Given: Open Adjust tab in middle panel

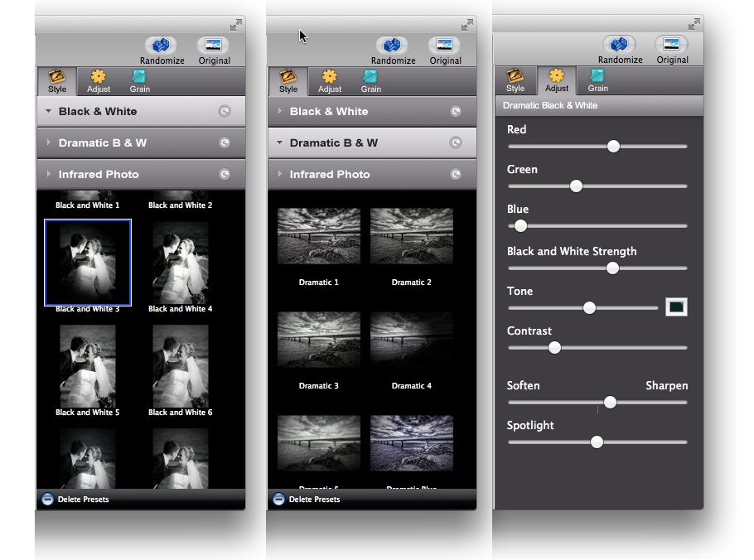Looking at the screenshot, I should [330, 81].
